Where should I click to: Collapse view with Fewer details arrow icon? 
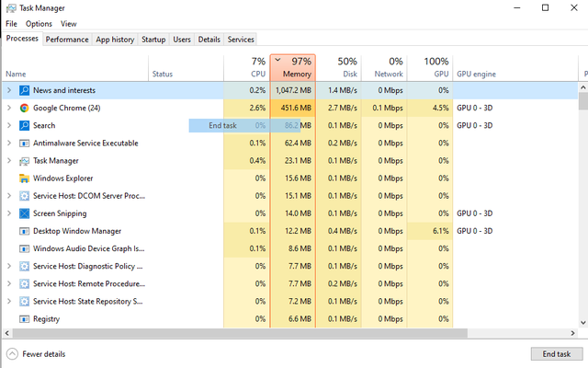(12, 353)
